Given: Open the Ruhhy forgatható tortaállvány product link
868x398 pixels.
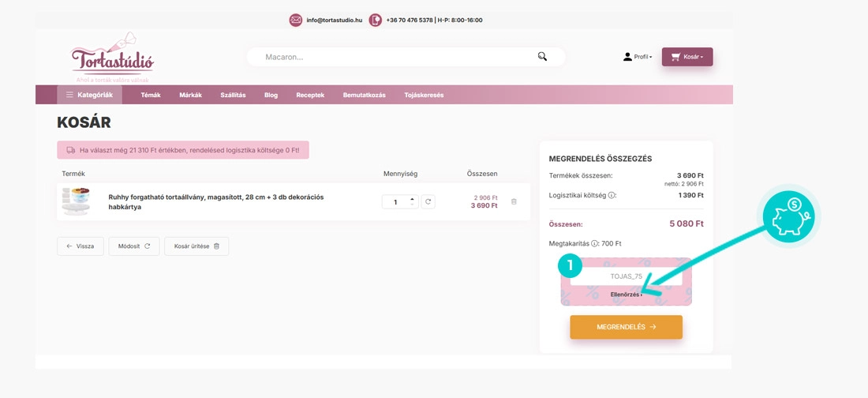Looking at the screenshot, I should (216, 202).
